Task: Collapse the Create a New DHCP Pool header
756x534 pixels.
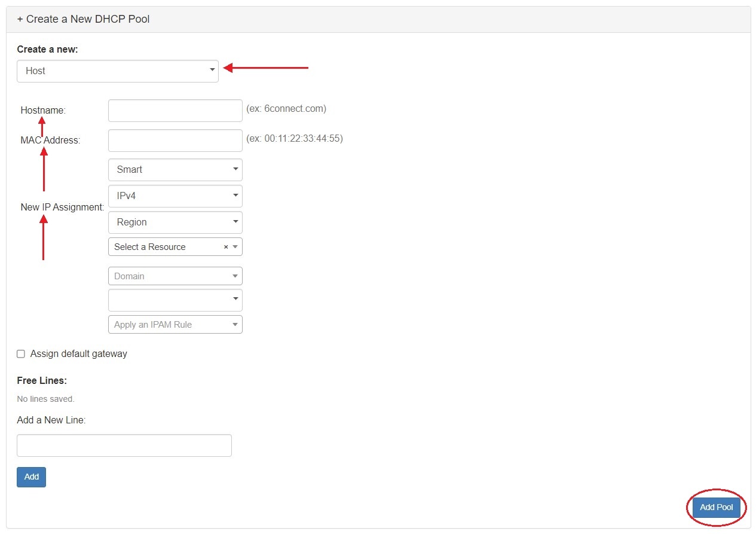Action: 84,19
